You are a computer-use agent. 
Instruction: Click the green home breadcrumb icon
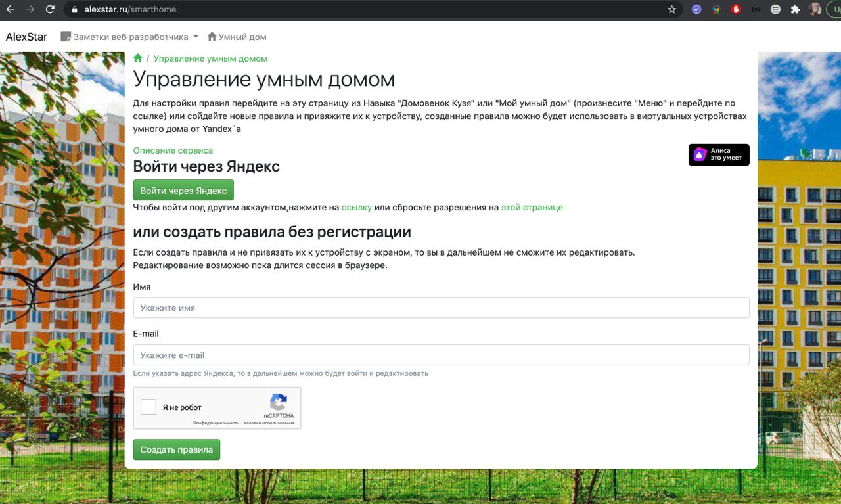click(x=138, y=58)
